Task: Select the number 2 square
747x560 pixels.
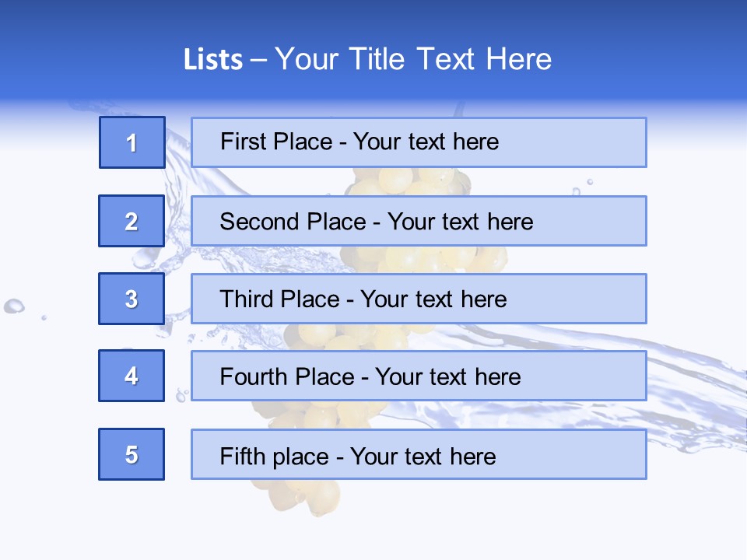Action: click(132, 221)
